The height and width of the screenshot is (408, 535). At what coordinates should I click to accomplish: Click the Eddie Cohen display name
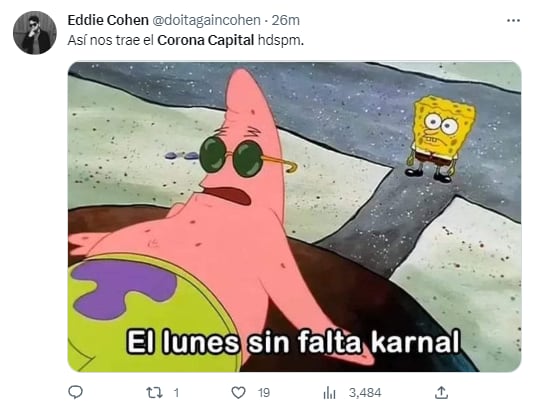[x=108, y=20]
